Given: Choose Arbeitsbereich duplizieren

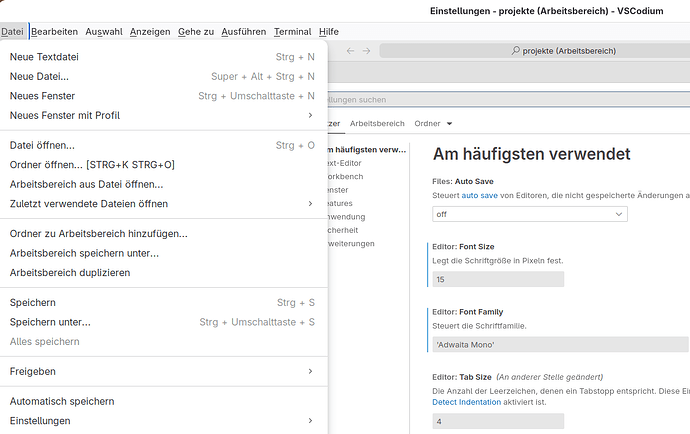Looking at the screenshot, I should 164,272.
